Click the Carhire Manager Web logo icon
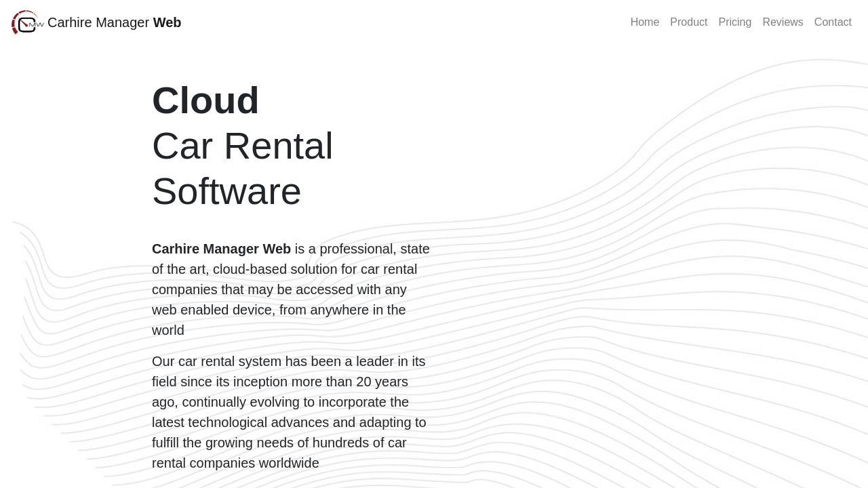Viewport: 868px width, 488px height. click(27, 22)
